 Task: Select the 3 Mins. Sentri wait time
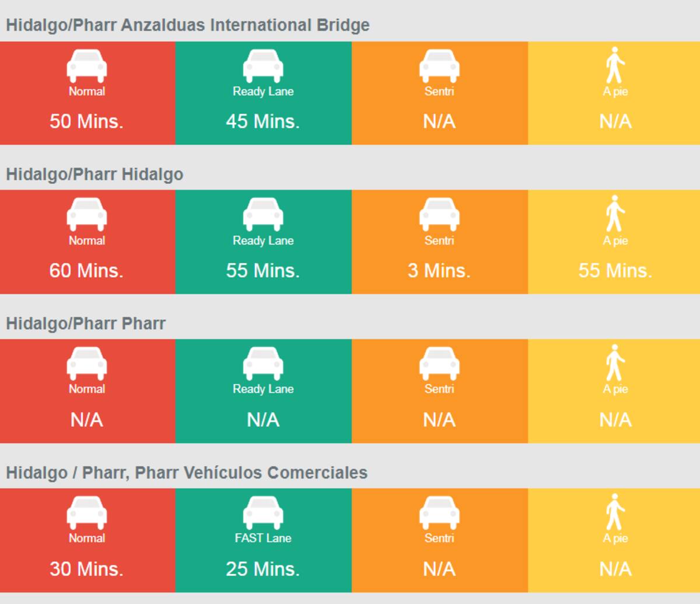coord(439,271)
